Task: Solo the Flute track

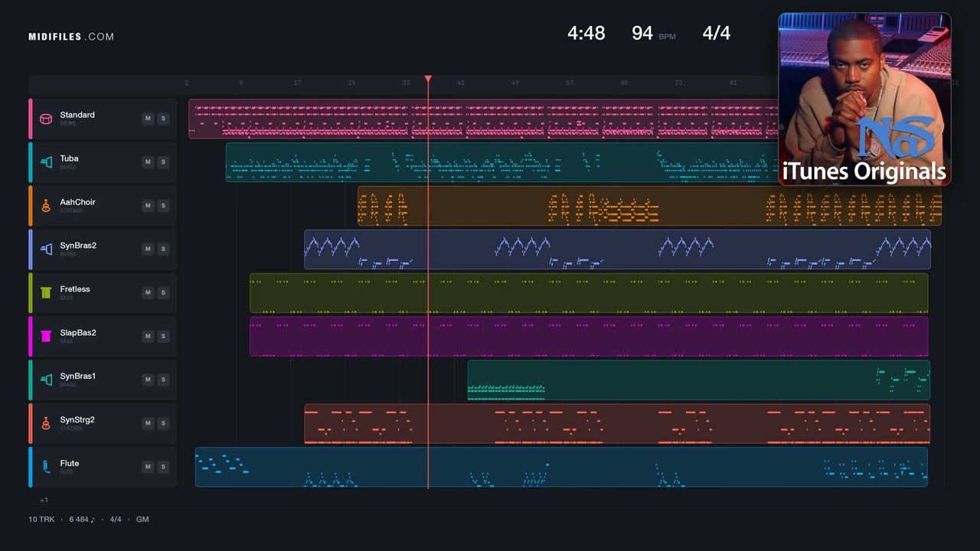Action: point(163,468)
